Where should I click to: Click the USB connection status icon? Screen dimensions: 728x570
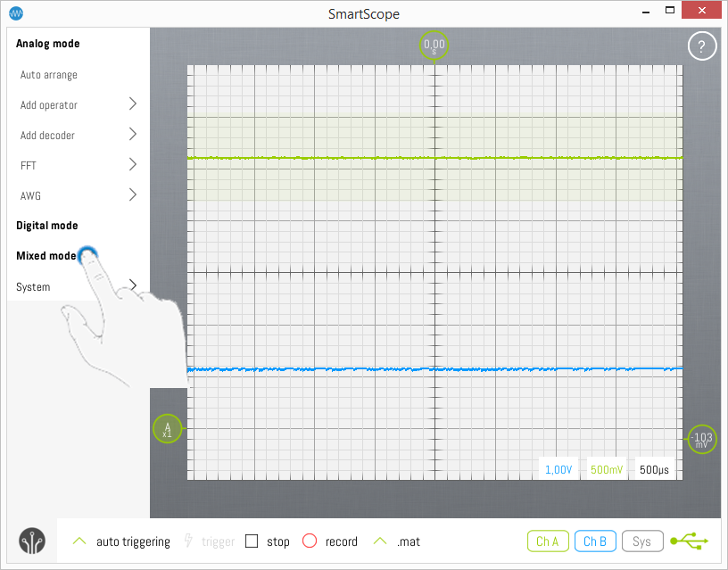(691, 541)
